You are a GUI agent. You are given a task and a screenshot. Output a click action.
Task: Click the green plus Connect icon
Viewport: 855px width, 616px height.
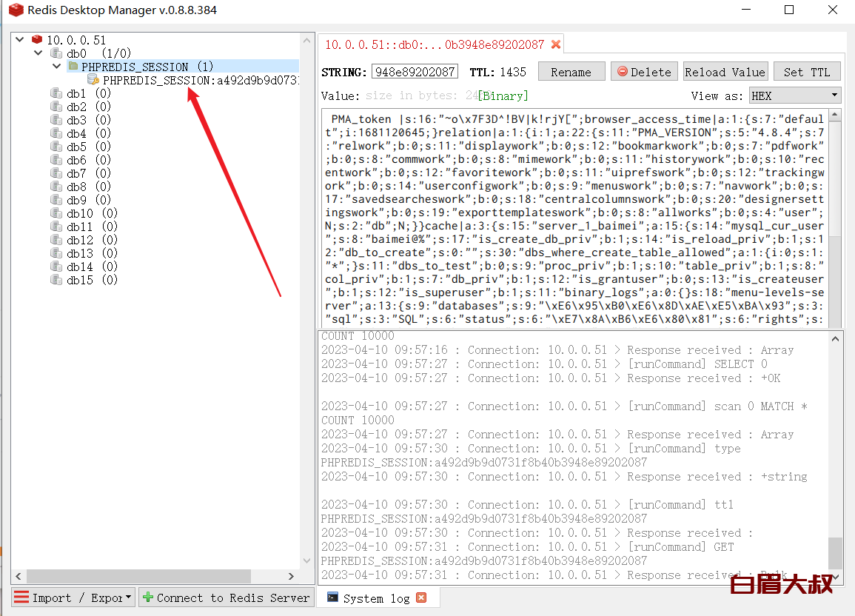[x=148, y=597]
